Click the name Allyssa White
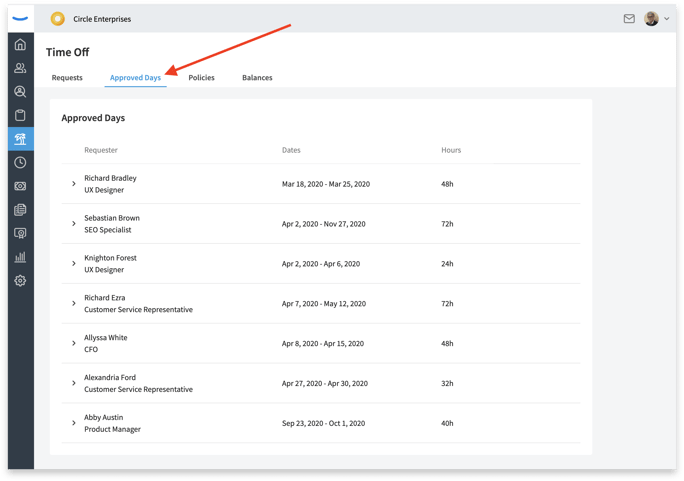This screenshot has height=481, width=684. point(106,338)
